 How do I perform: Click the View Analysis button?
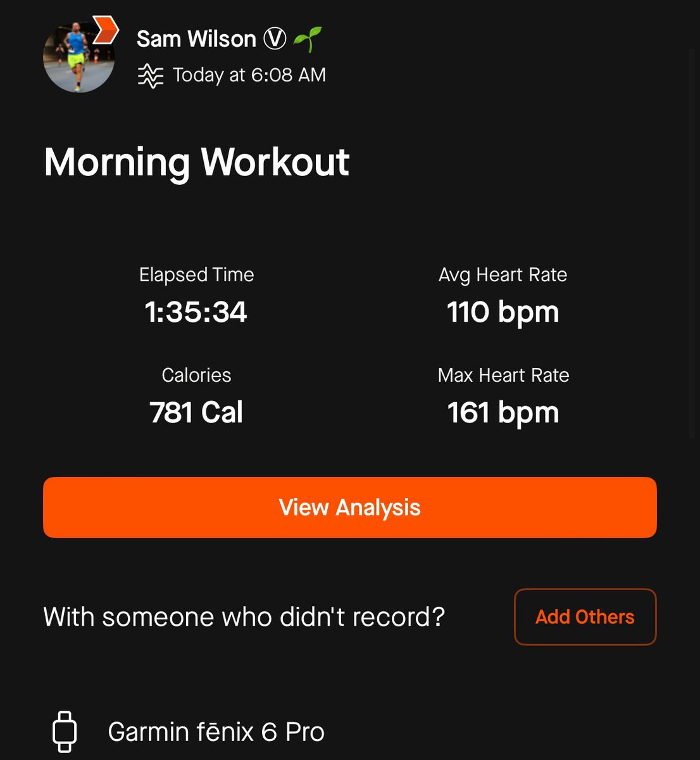click(350, 507)
